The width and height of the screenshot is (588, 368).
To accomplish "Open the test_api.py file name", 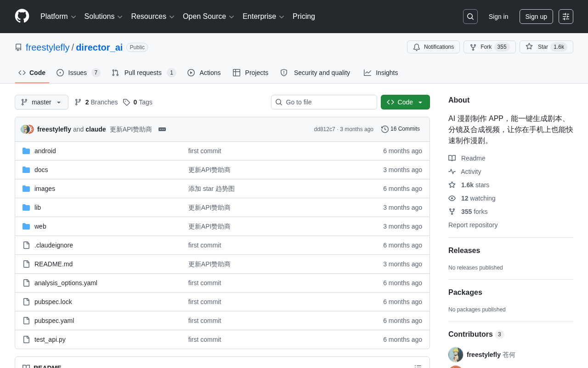I will click(x=50, y=339).
